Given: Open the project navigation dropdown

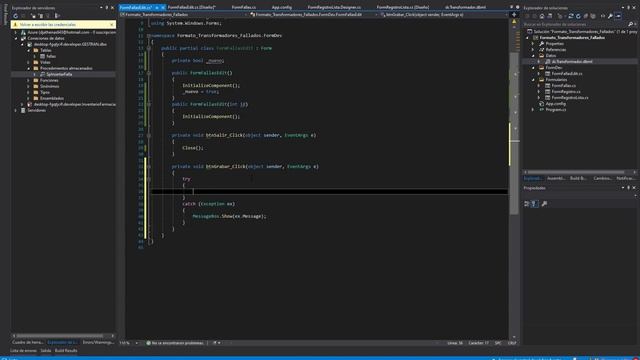Looking at the screenshot, I should coord(183,15).
